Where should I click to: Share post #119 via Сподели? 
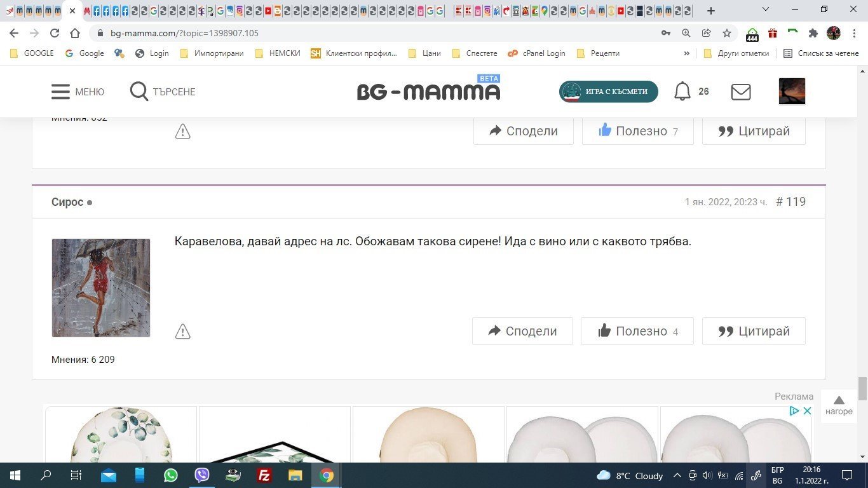tap(522, 331)
